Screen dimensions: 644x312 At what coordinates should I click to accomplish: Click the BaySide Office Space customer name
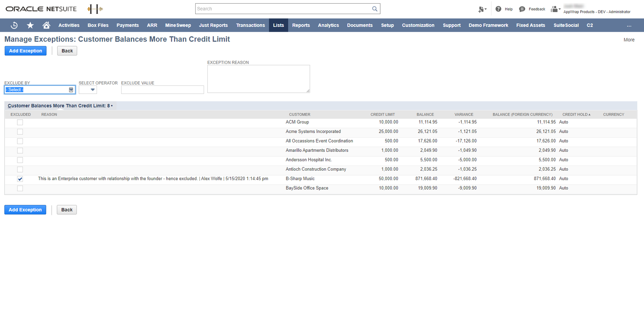click(307, 188)
